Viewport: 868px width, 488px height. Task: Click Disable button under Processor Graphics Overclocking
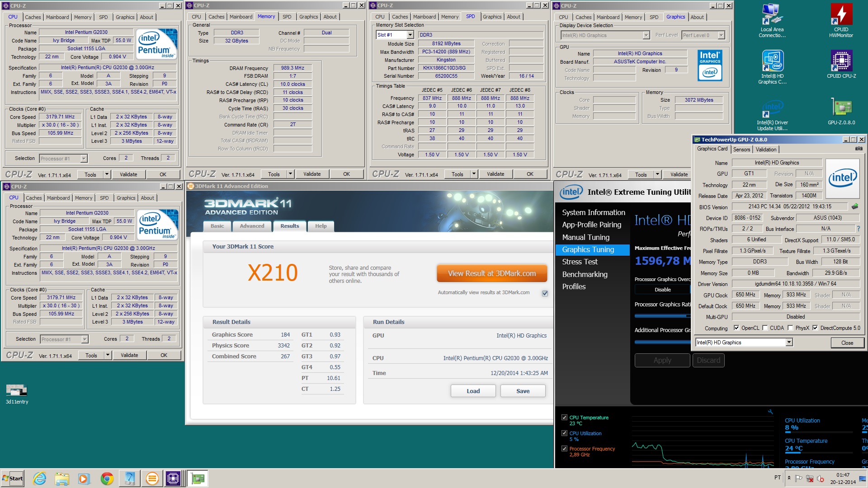(x=663, y=290)
